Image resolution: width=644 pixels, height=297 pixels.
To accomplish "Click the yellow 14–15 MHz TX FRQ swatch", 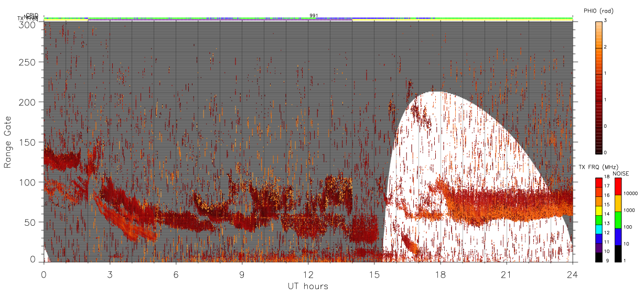I will [x=598, y=210].
